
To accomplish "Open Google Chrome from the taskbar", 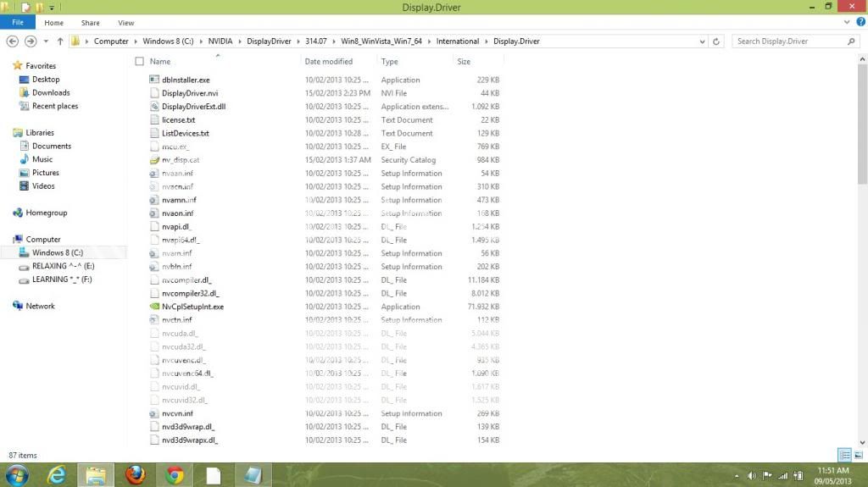I will [175, 475].
